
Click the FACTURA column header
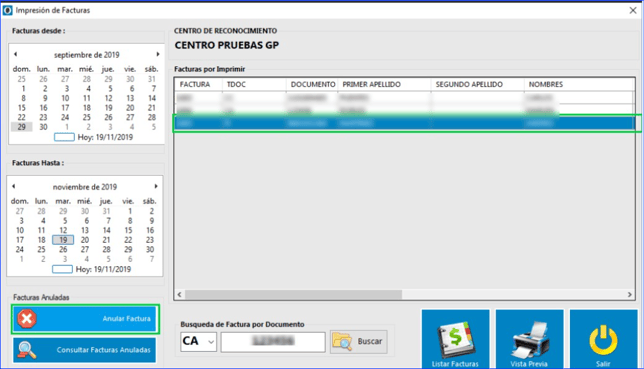(195, 84)
